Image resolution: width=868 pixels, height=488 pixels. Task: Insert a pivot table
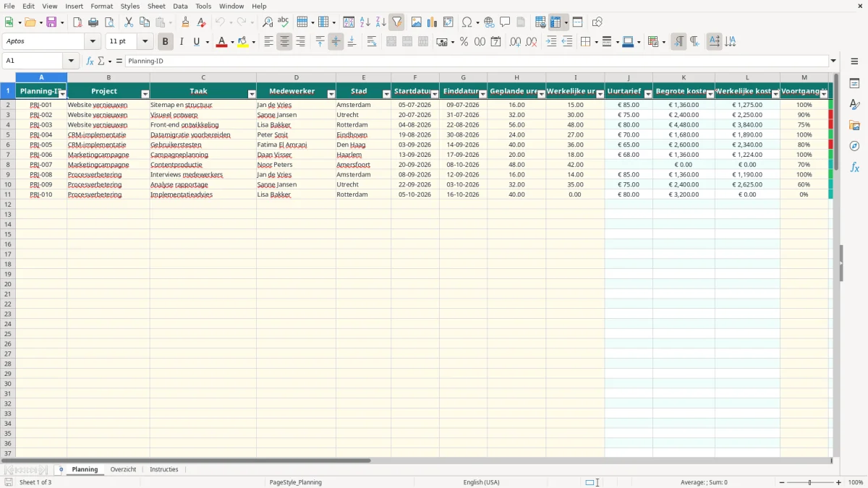click(448, 22)
